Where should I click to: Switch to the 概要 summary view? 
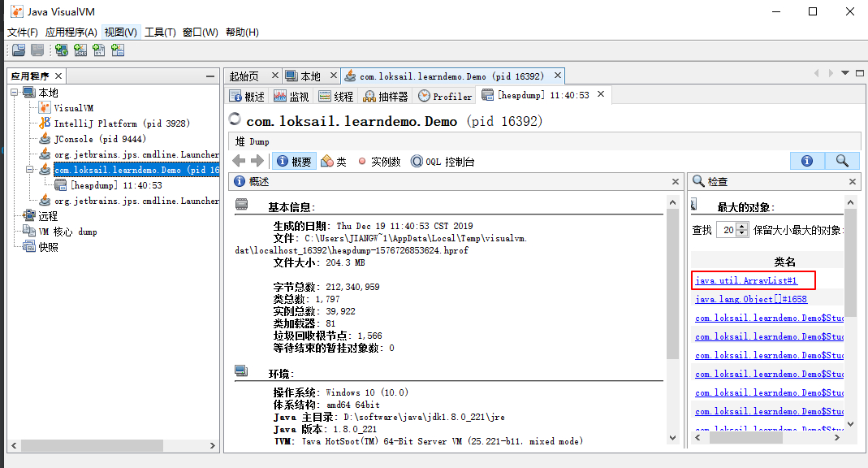[x=295, y=161]
